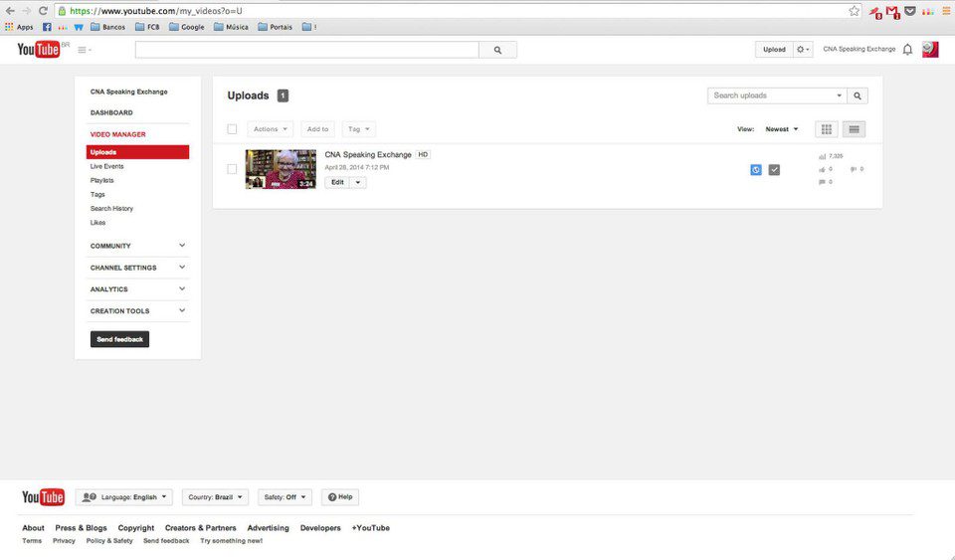Click the thumbs-down dislikes icon

pos(854,169)
